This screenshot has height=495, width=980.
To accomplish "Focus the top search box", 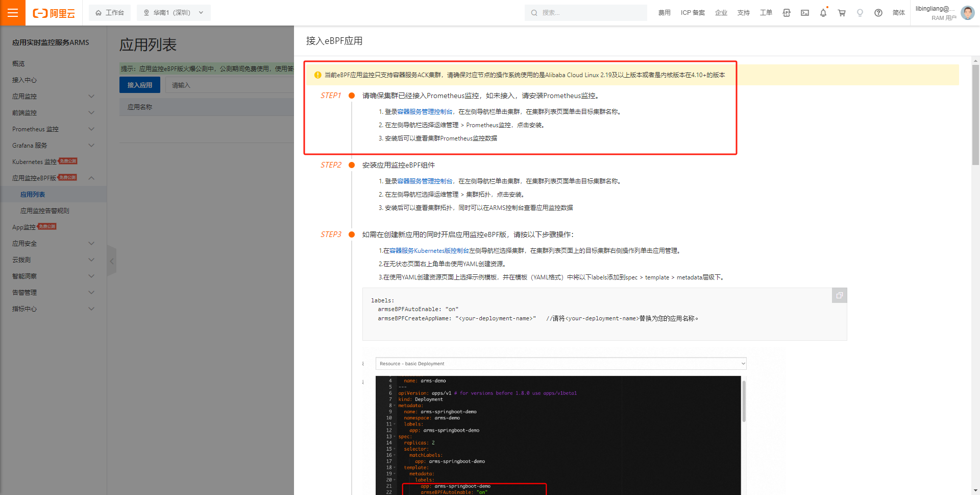I will pos(585,13).
